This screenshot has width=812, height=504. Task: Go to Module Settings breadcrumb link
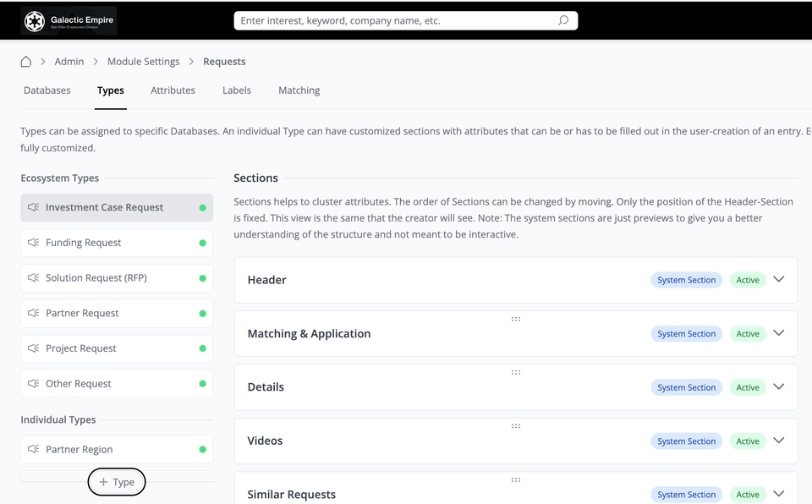(143, 62)
